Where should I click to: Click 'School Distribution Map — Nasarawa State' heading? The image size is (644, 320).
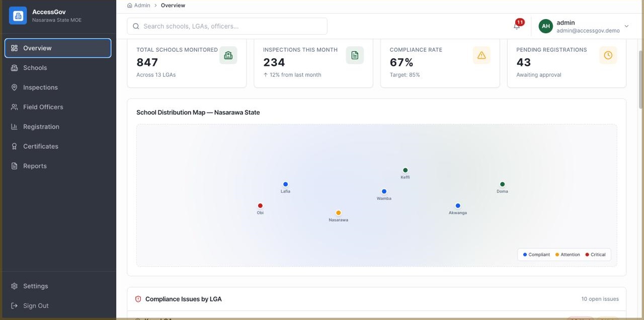tap(198, 113)
